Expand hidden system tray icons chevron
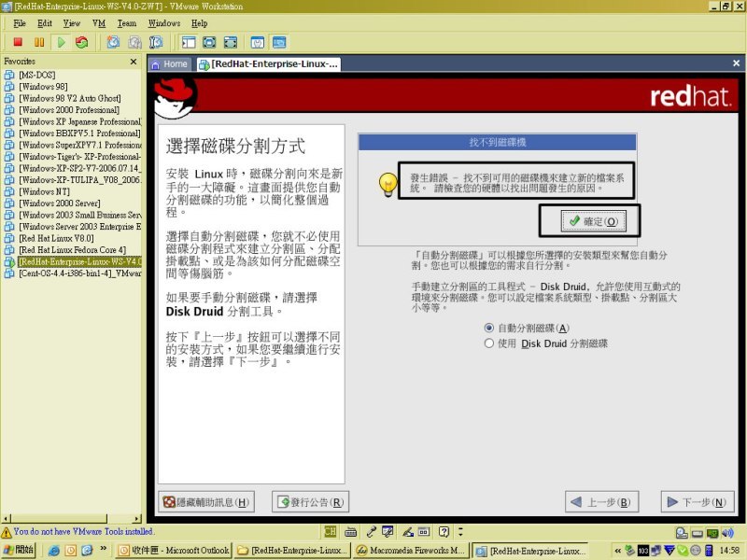The width and height of the screenshot is (747, 560). (x=618, y=551)
